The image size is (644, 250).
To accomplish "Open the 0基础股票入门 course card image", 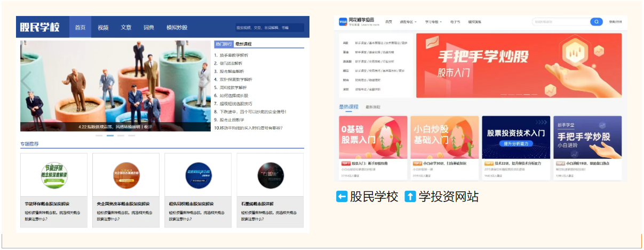I will click(x=373, y=138).
